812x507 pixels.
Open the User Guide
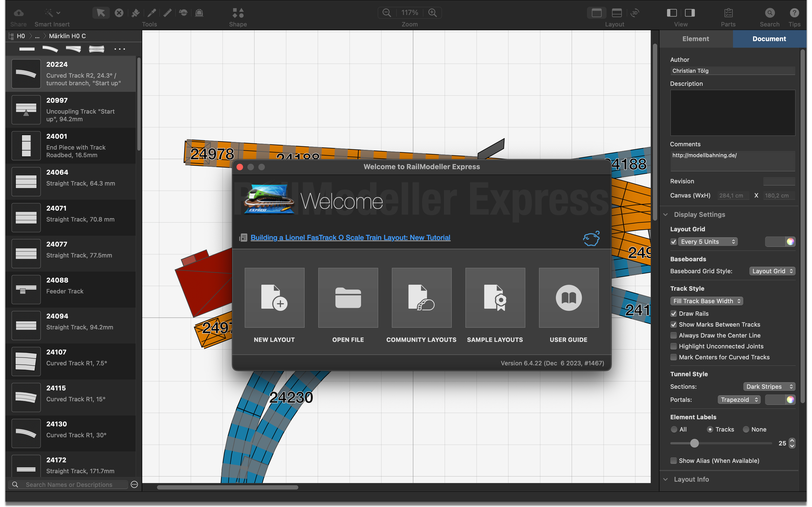[568, 297]
